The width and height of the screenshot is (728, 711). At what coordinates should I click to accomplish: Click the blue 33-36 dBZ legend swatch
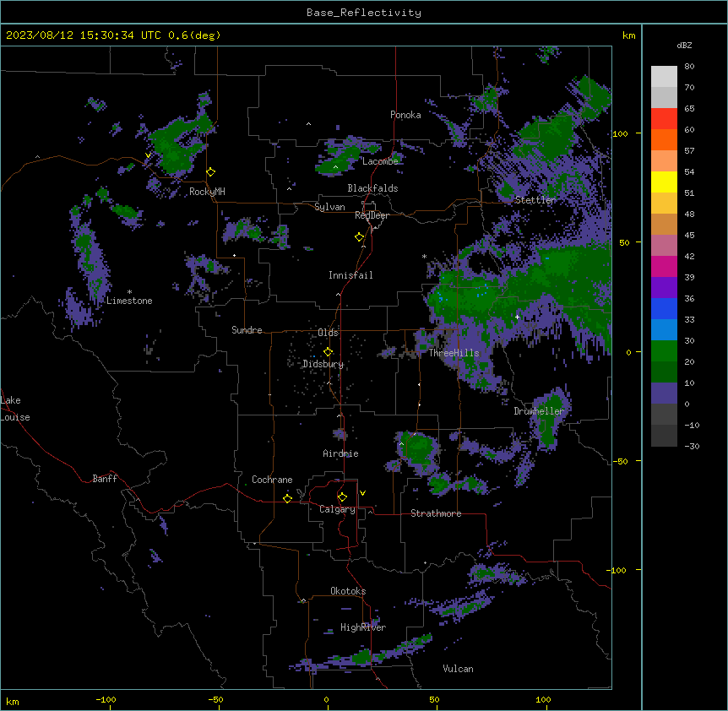click(x=664, y=308)
